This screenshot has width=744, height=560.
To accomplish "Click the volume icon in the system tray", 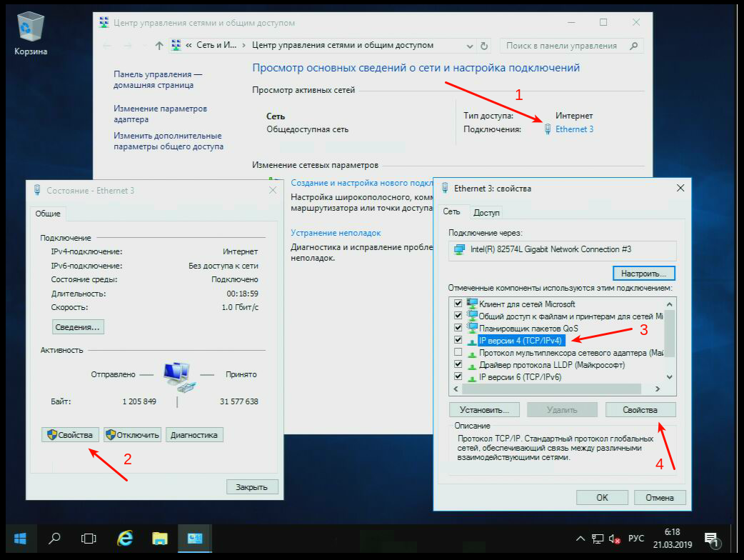I will coord(613,539).
